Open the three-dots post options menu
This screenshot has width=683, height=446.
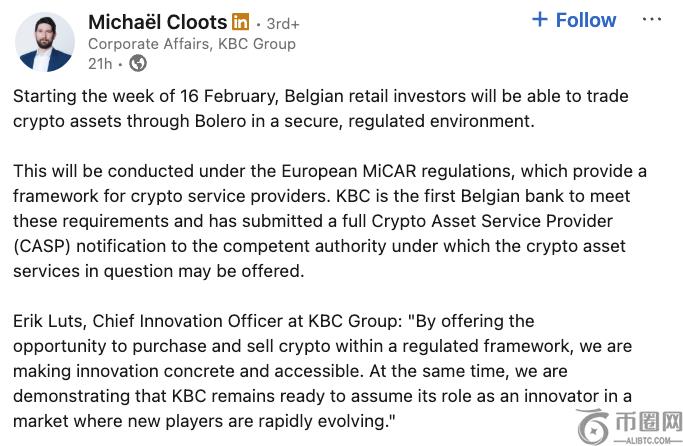(x=651, y=20)
